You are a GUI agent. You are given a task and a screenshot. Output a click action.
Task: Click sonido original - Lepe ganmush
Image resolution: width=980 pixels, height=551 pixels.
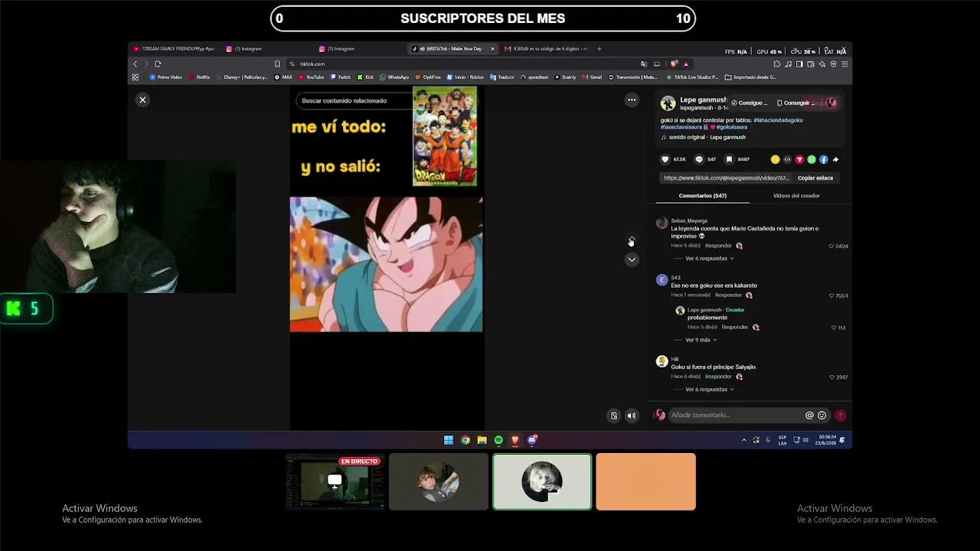click(x=707, y=138)
